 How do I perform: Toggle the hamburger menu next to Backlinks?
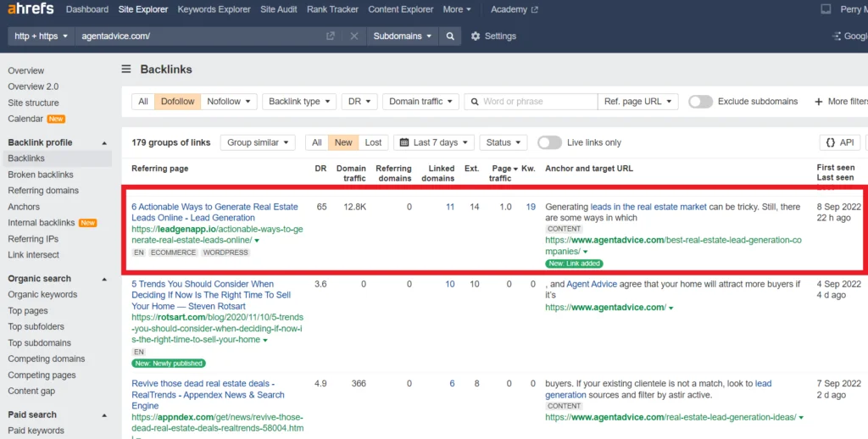126,69
